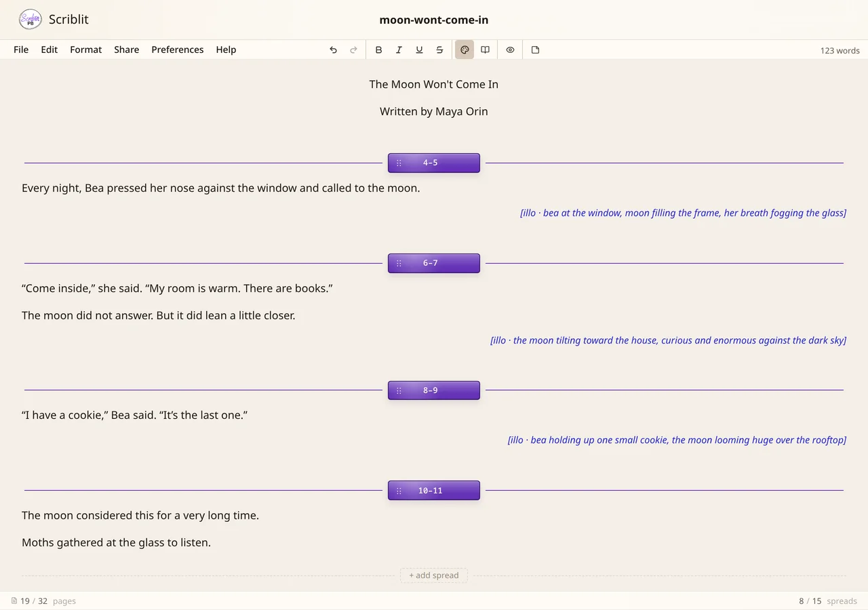Click the 8–9 spread label
The image size is (868, 610).
pyautogui.click(x=430, y=390)
